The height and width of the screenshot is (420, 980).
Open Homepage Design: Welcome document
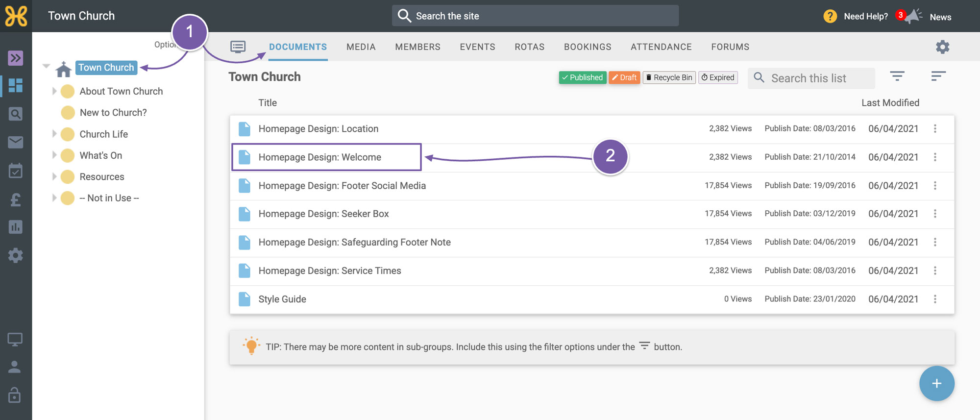coord(319,157)
